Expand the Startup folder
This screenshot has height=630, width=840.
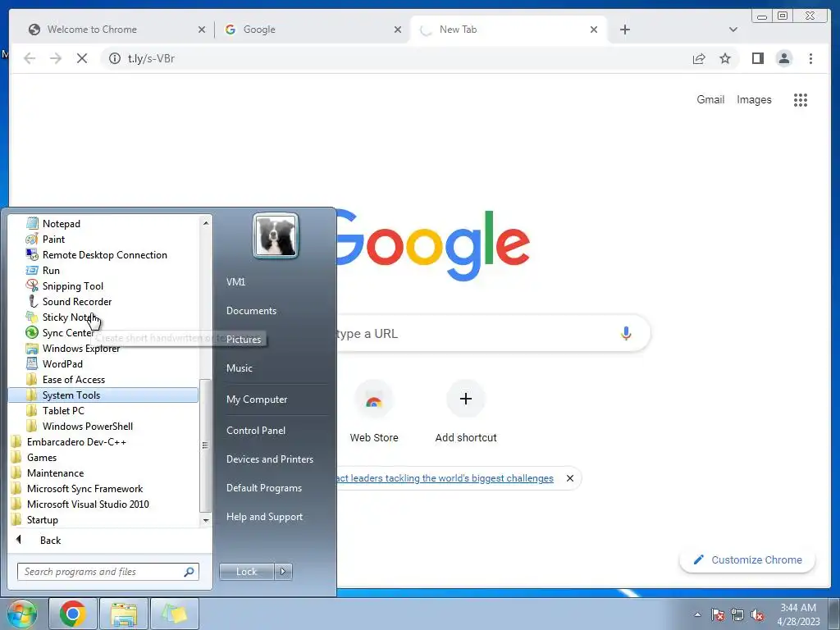(43, 519)
